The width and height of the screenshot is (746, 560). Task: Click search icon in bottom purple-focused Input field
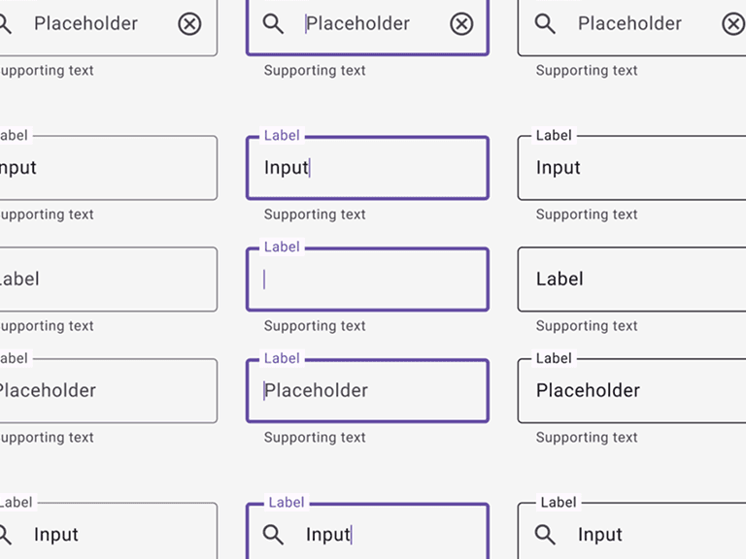[x=274, y=535]
